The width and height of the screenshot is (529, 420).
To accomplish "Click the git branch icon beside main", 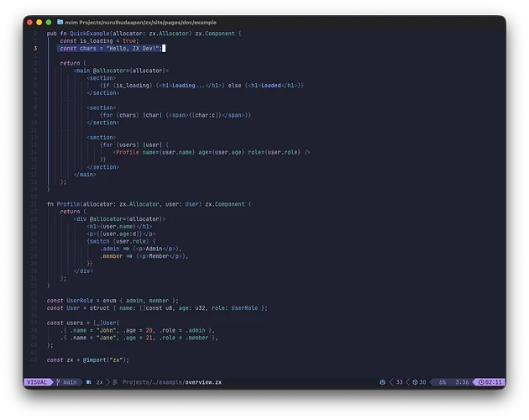I will [x=59, y=381].
